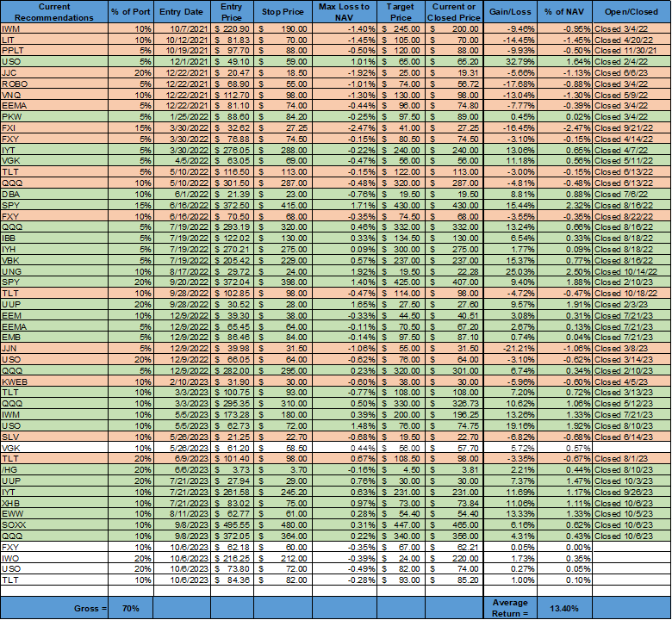Click the 'Entry Date' column header
This screenshot has height=620, width=672.
click(x=182, y=12)
